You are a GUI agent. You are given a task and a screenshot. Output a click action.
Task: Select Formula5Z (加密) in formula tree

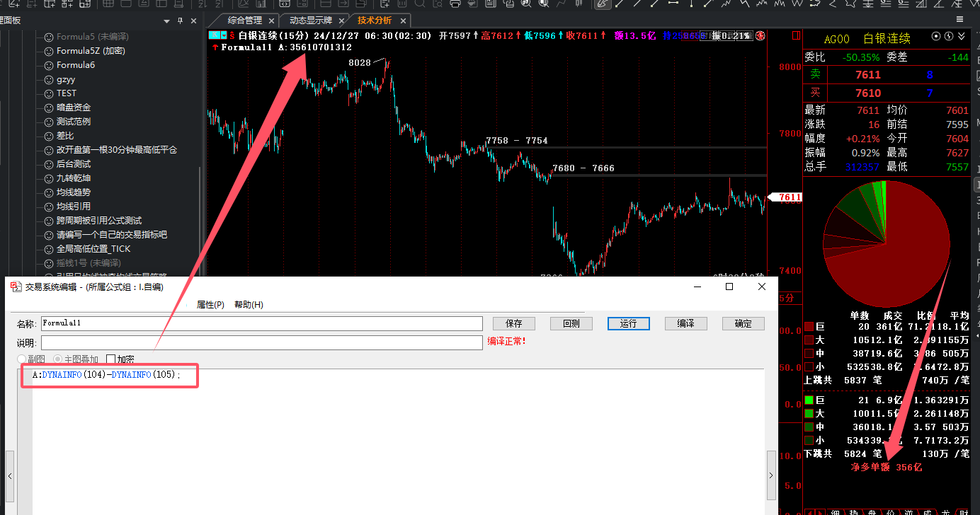point(91,51)
